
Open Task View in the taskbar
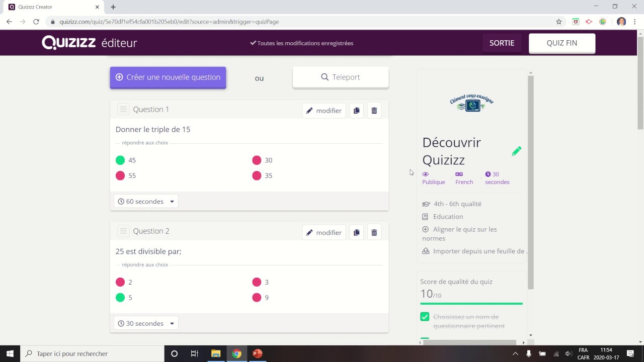(x=195, y=353)
